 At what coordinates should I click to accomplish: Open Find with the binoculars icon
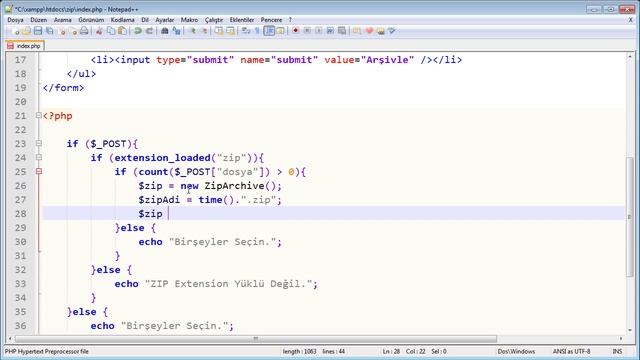[x=165, y=31]
